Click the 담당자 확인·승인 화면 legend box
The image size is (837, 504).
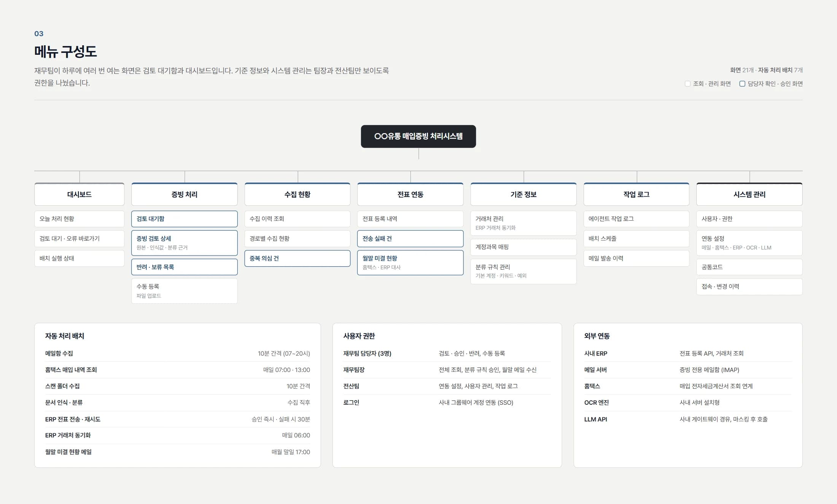coord(742,84)
